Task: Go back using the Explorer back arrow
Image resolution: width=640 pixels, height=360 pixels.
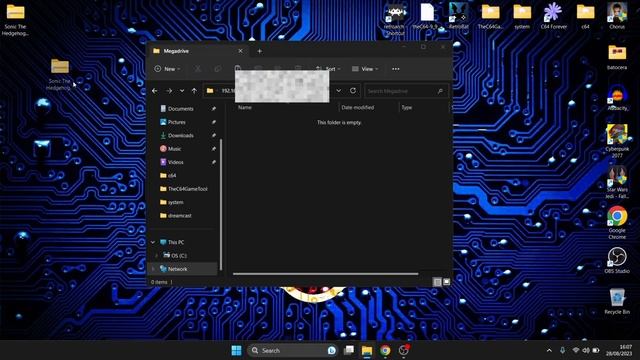Action: tap(155, 91)
